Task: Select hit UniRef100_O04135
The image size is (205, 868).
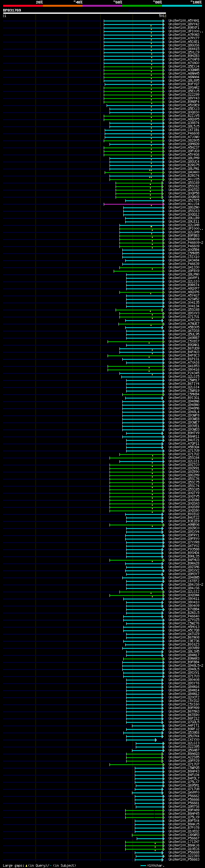Action: click(x=184, y=303)
